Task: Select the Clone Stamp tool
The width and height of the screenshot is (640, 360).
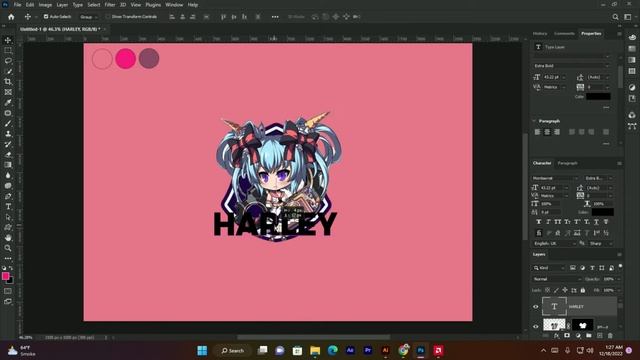Action: pyautogui.click(x=8, y=134)
